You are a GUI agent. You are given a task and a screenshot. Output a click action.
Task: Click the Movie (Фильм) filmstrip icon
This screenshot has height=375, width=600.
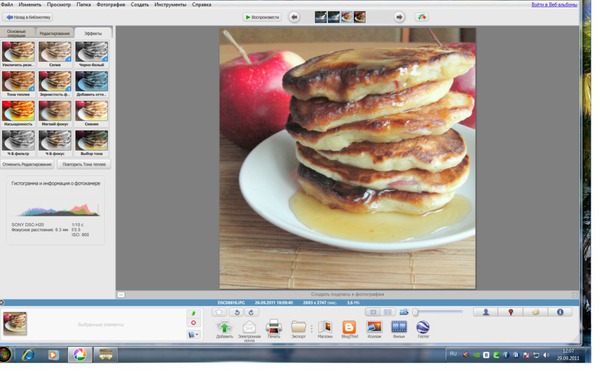click(399, 327)
